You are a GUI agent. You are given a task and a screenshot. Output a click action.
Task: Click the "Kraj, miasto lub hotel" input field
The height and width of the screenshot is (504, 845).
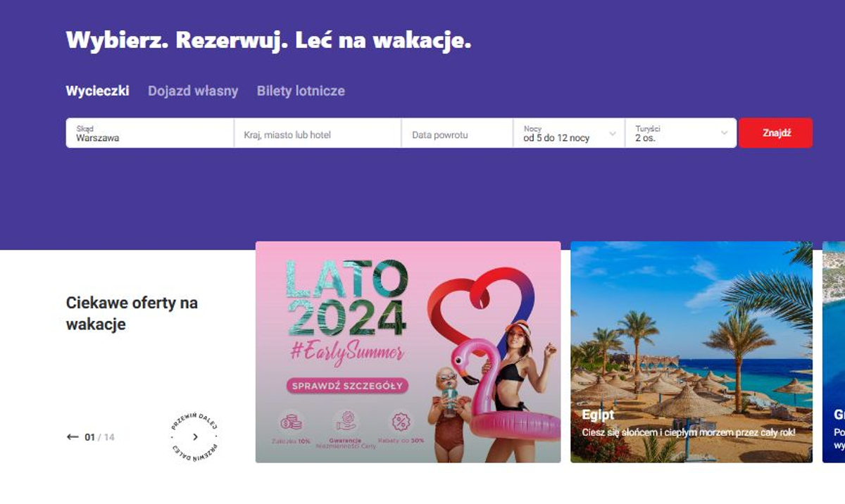pyautogui.click(x=317, y=134)
